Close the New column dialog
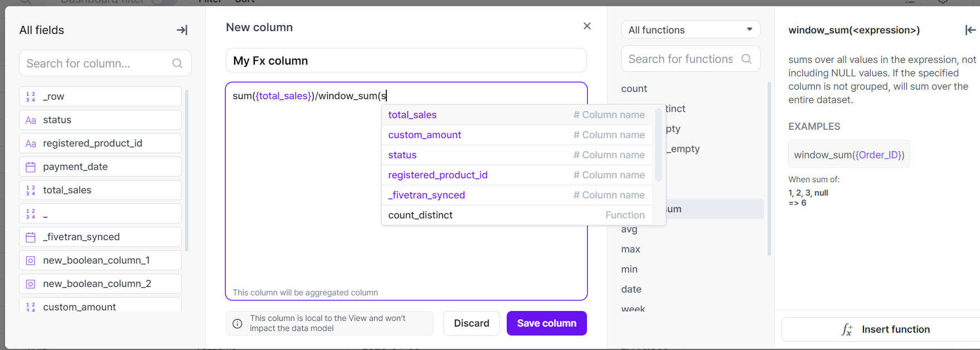The height and width of the screenshot is (350, 980). tap(587, 26)
